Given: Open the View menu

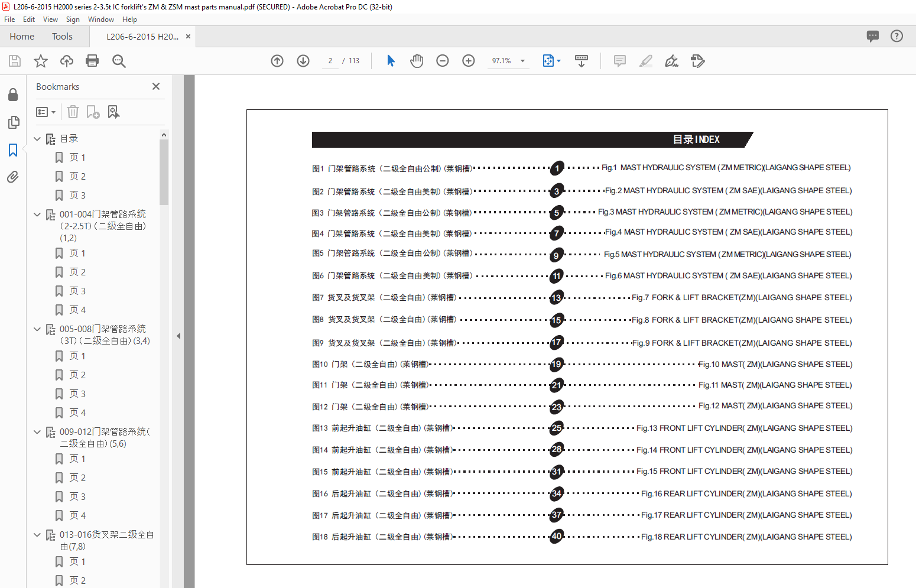Looking at the screenshot, I should tap(50, 20).
